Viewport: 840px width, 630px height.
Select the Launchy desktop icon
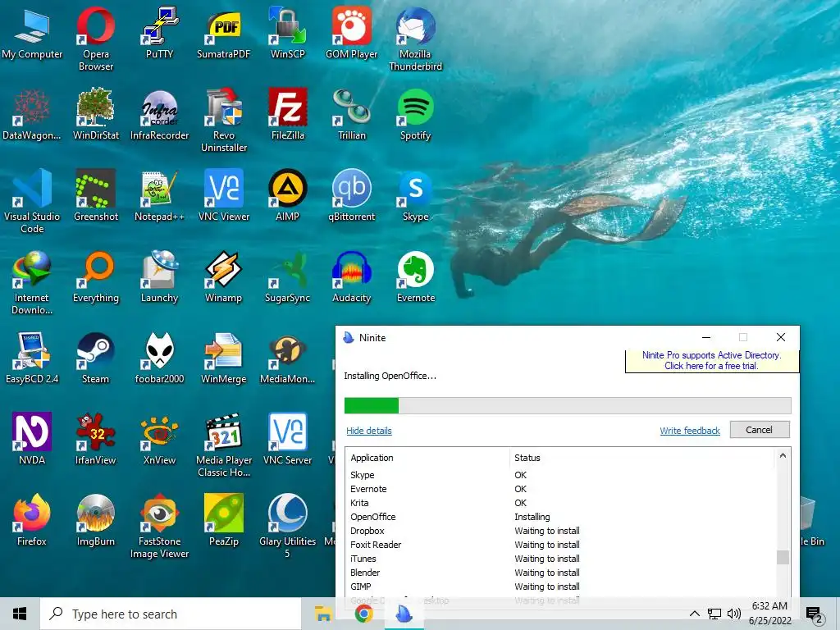(159, 276)
